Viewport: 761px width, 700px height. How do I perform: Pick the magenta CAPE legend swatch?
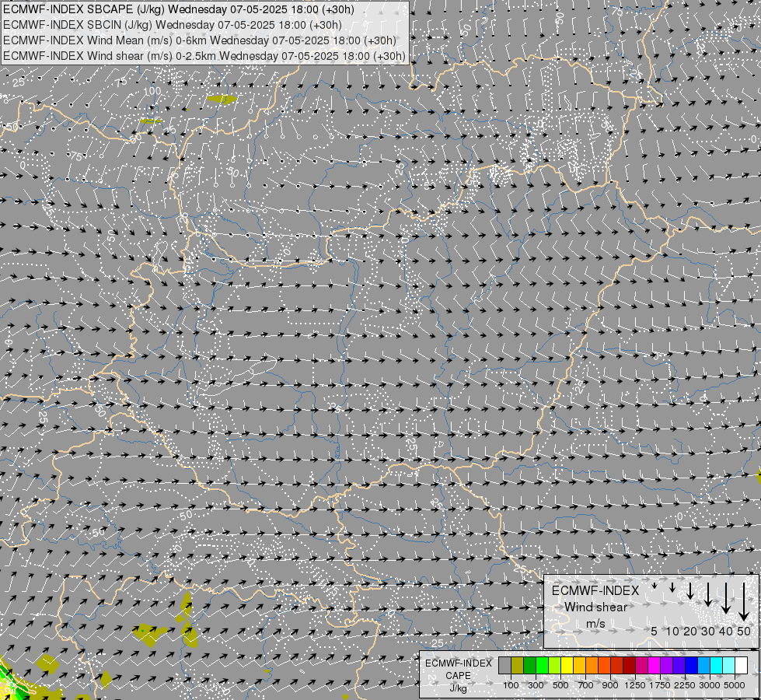(655, 666)
